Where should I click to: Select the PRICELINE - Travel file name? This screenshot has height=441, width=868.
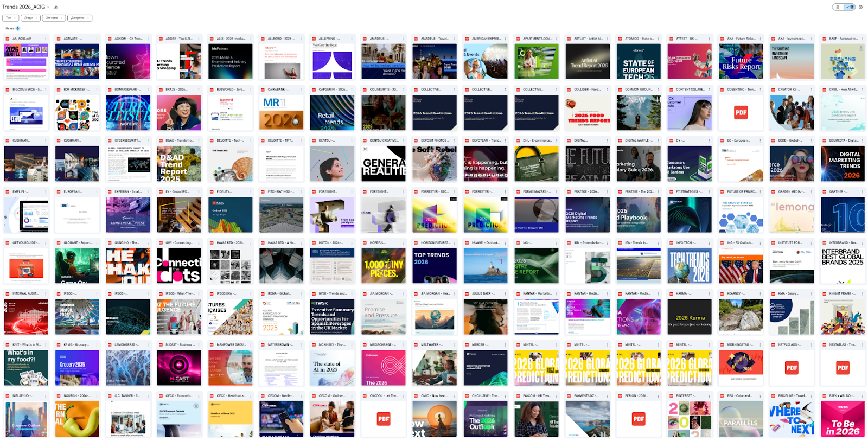click(x=793, y=395)
